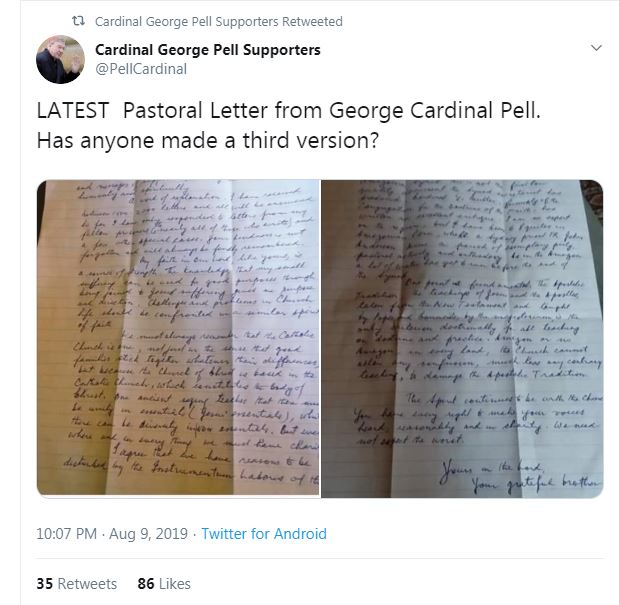Open the Cardinal George Pell Supporters display name
Screen dimensions: 619x605
coord(208,50)
